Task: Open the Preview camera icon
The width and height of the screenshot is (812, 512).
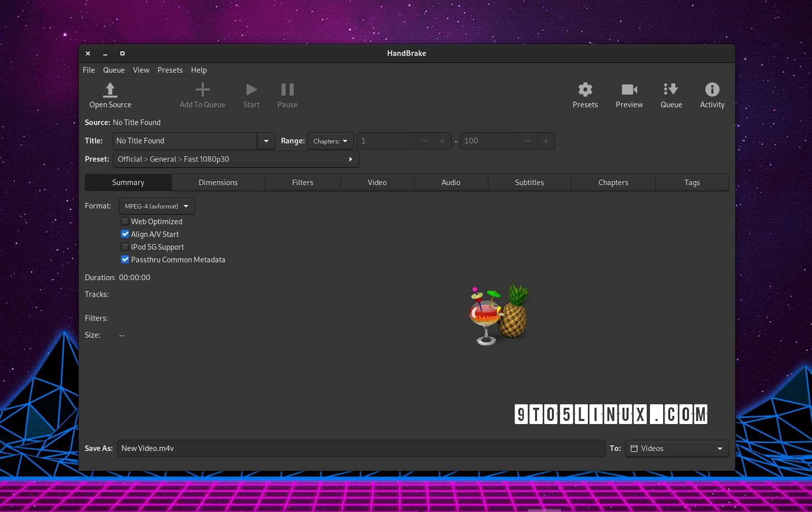Action: [x=629, y=90]
